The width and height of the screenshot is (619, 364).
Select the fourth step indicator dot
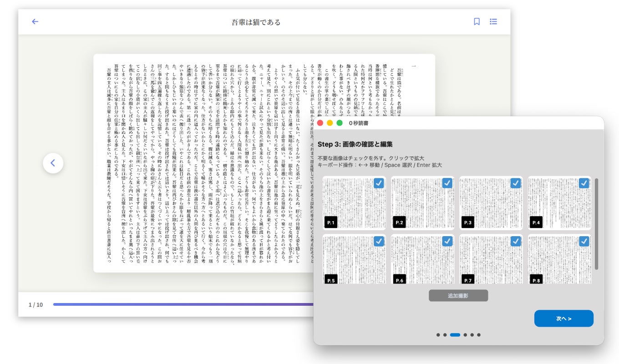pos(465,335)
